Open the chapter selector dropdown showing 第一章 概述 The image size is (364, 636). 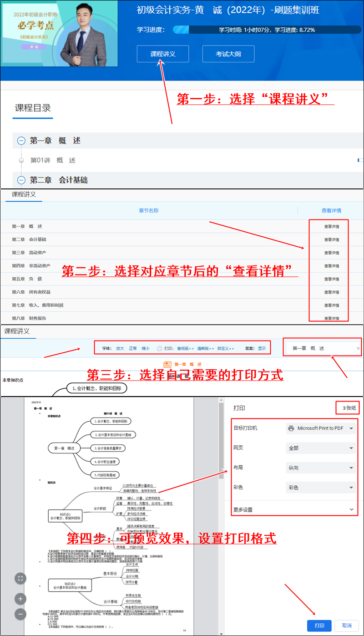(322, 347)
